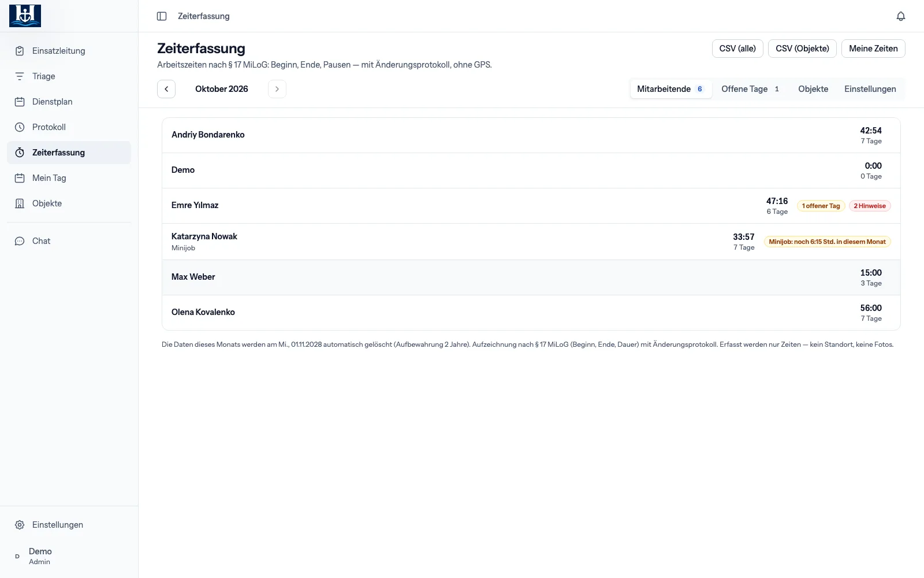
Task: Click the Minijob remaining hours badge
Action: (x=827, y=242)
